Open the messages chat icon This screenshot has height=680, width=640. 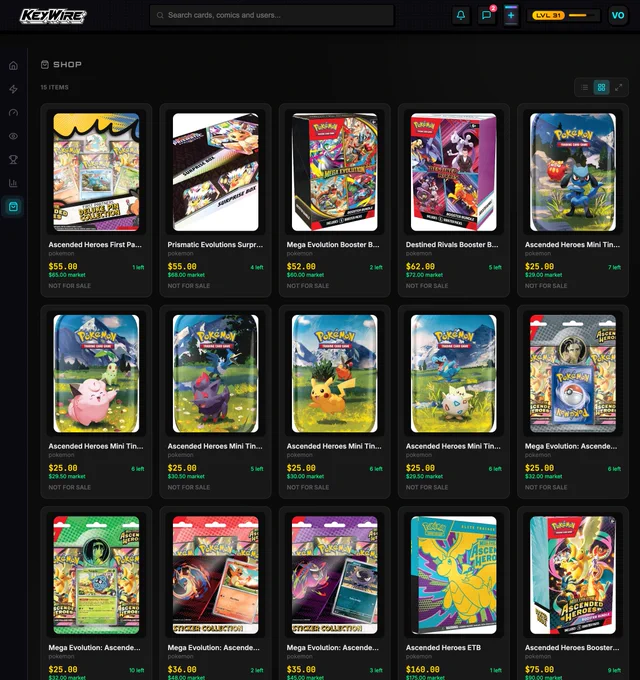pyautogui.click(x=487, y=15)
